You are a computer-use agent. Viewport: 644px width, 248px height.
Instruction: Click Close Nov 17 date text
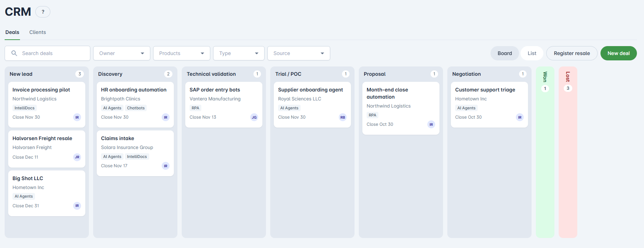coord(114,166)
